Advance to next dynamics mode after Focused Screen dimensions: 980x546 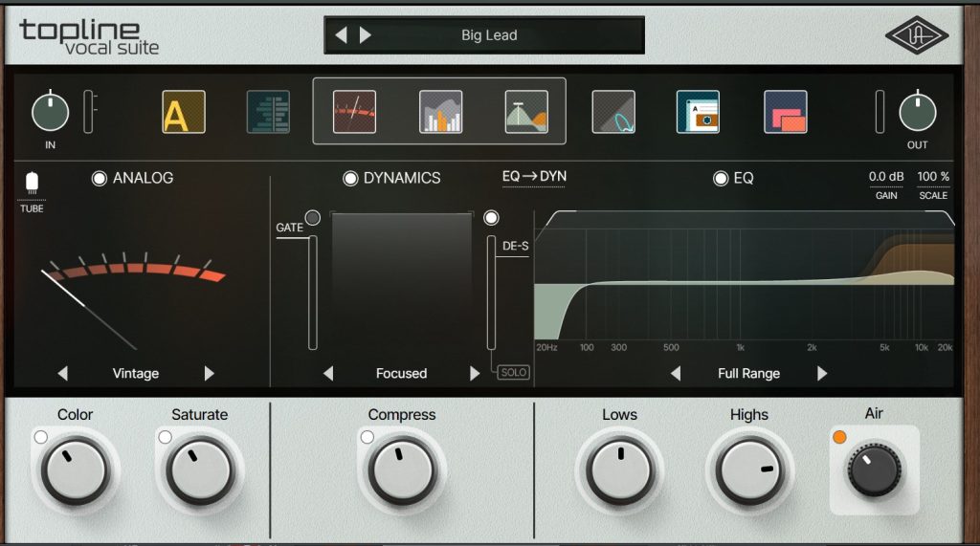474,373
